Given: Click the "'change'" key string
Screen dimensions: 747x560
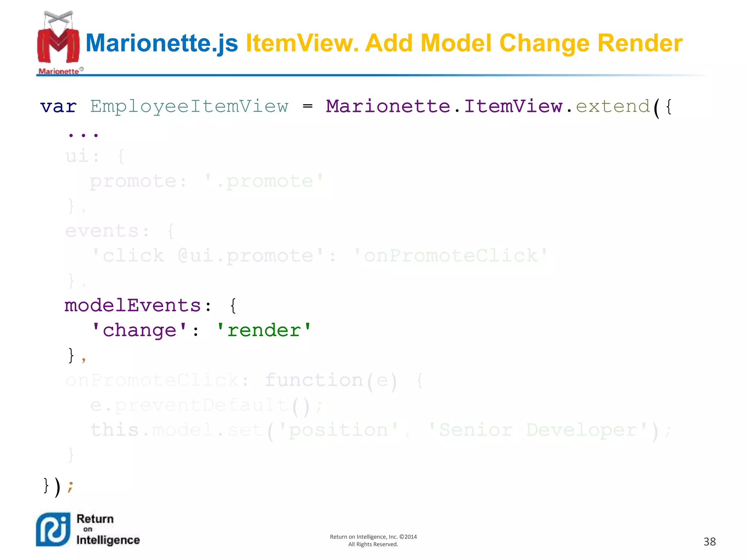Looking at the screenshot, I should [139, 330].
